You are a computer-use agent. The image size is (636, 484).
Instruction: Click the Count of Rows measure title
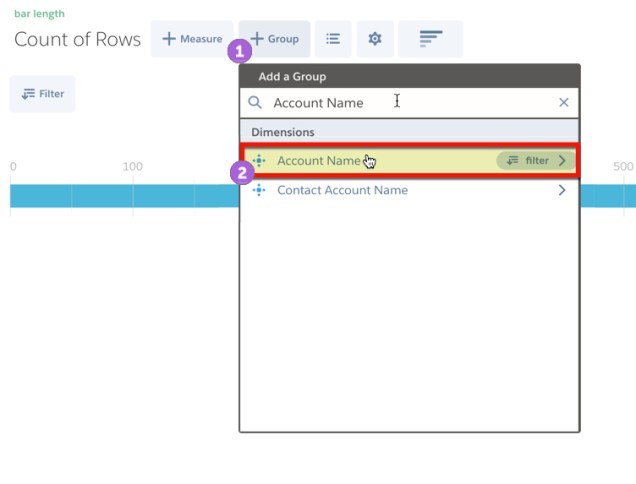[77, 40]
